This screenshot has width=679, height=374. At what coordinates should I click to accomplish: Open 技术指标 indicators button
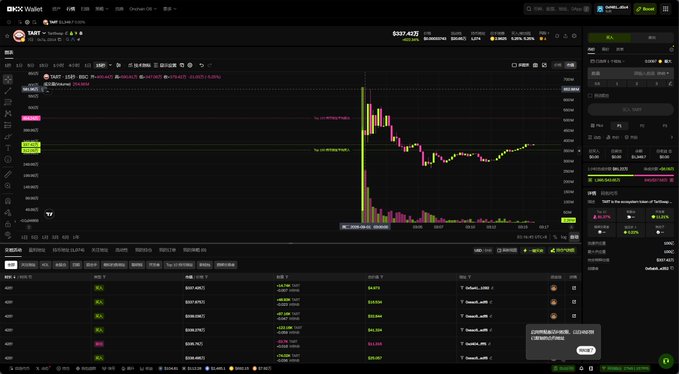point(139,65)
